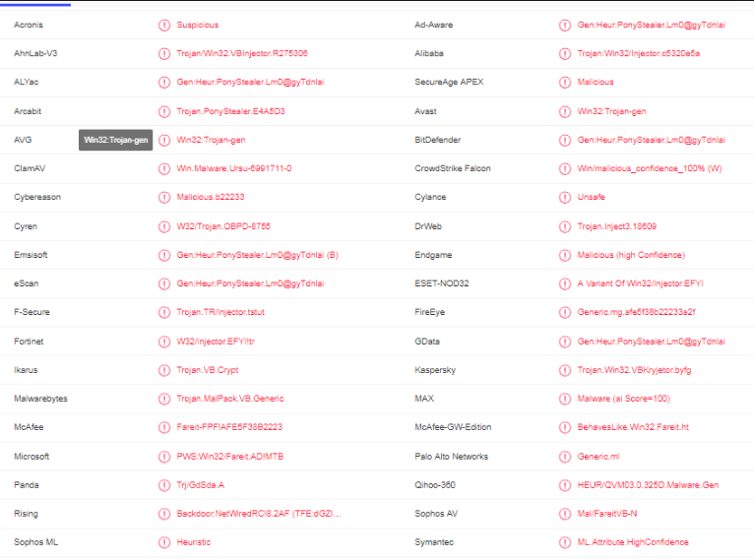Click the alert icon in the Endgame row

click(x=565, y=255)
